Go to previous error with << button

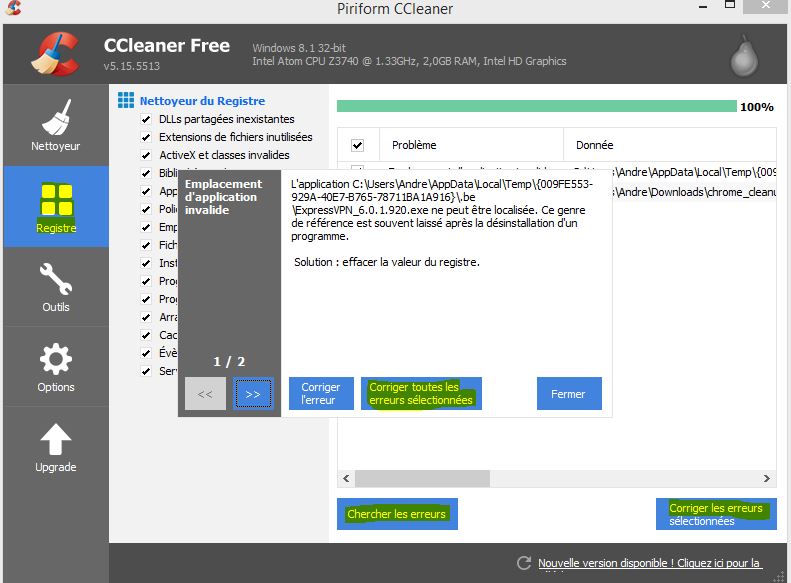205,394
